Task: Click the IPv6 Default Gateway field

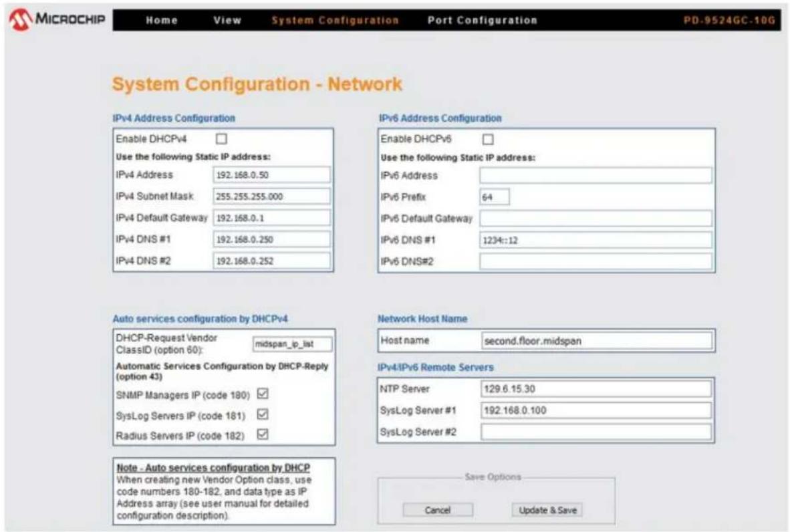Action: 596,218
